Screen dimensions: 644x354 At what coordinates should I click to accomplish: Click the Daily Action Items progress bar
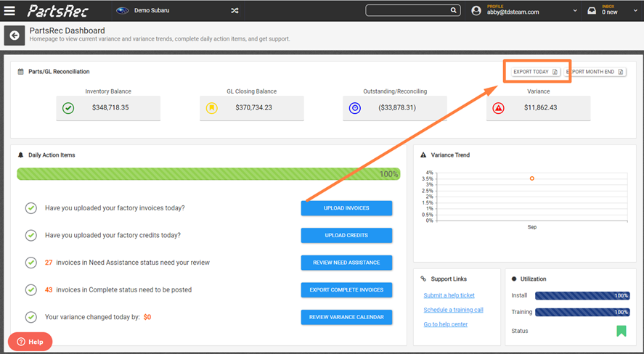(208, 174)
